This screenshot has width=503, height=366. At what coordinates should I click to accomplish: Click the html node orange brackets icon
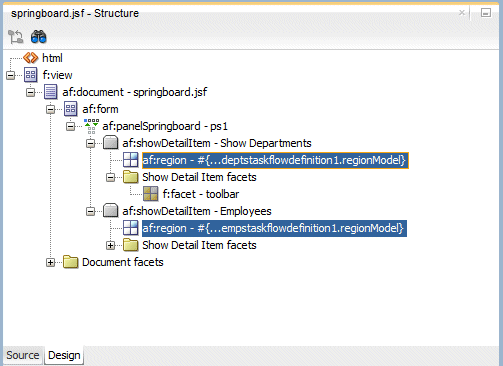click(31, 58)
